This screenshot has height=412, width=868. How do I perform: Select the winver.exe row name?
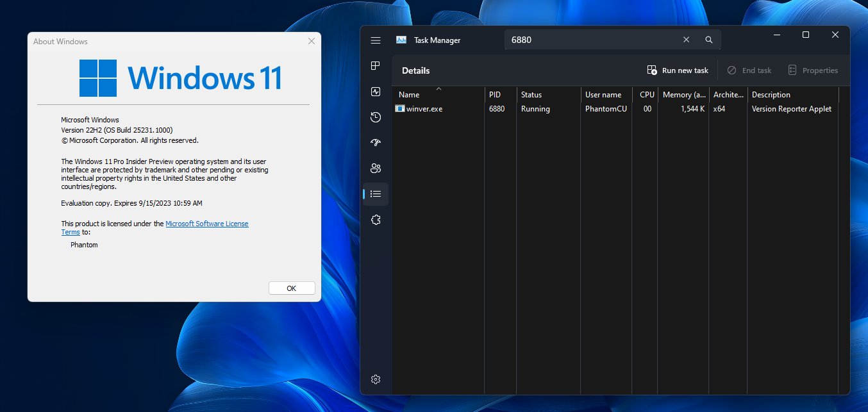[424, 109]
